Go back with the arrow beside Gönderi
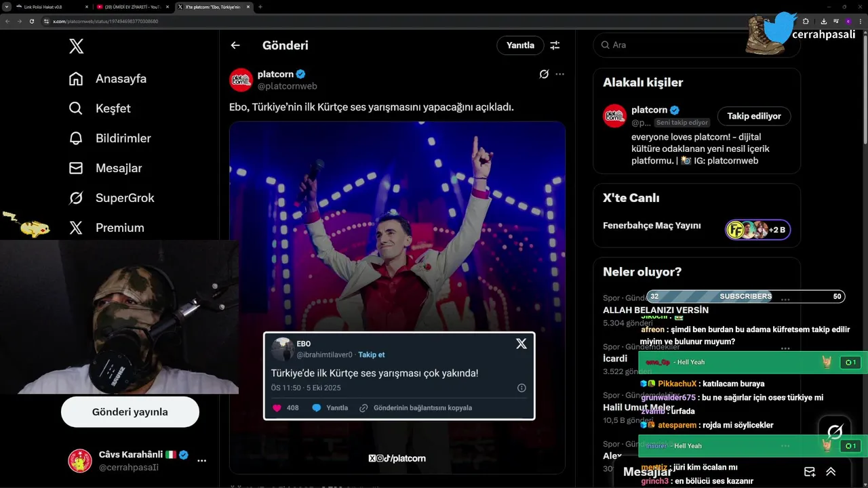 235,45
